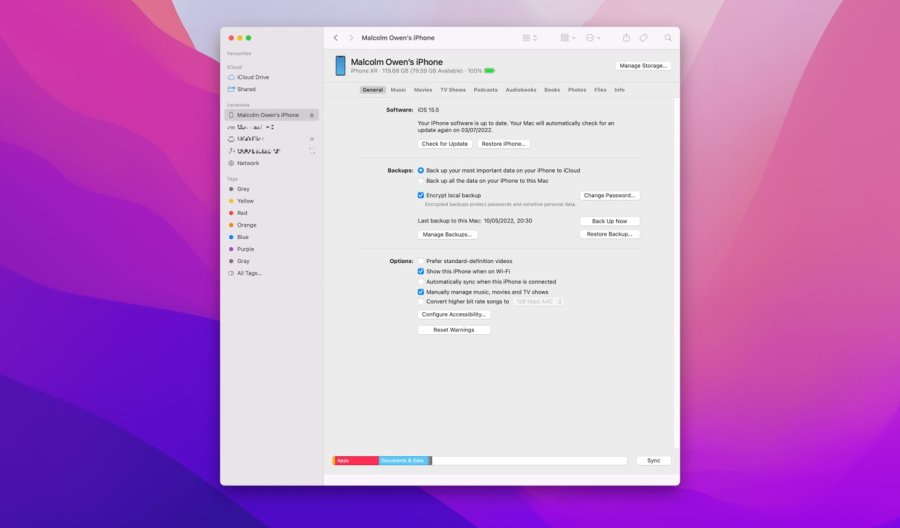900x528 pixels.
Task: Open the action ellipsis menu
Action: [x=593, y=38]
